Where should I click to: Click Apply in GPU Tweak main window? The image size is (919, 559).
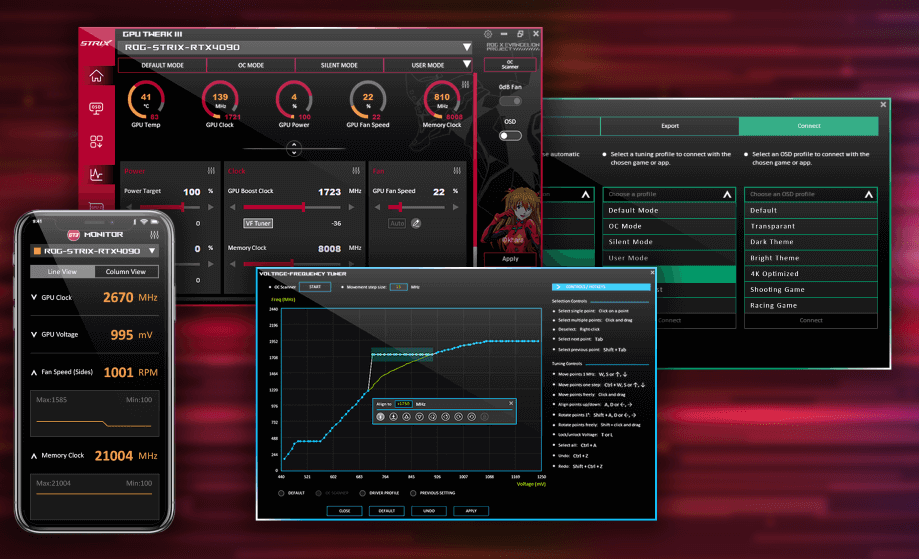(510, 258)
